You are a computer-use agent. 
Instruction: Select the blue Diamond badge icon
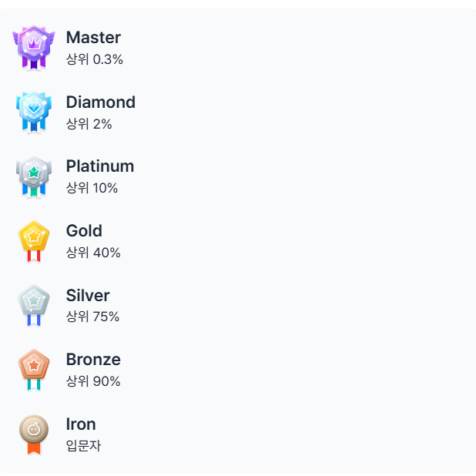click(34, 110)
